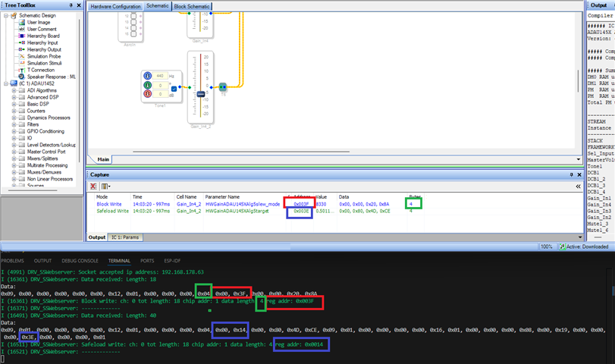The width and height of the screenshot is (615, 364).
Task: Open the PROBLEMS tab in the terminal panel
Action: [x=12, y=261]
